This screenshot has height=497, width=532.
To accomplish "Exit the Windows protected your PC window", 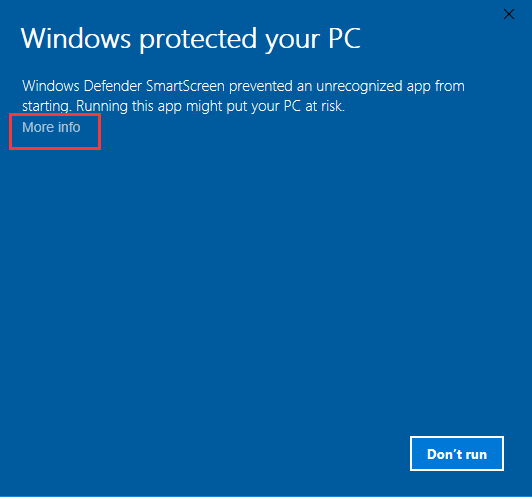I will pyautogui.click(x=509, y=14).
